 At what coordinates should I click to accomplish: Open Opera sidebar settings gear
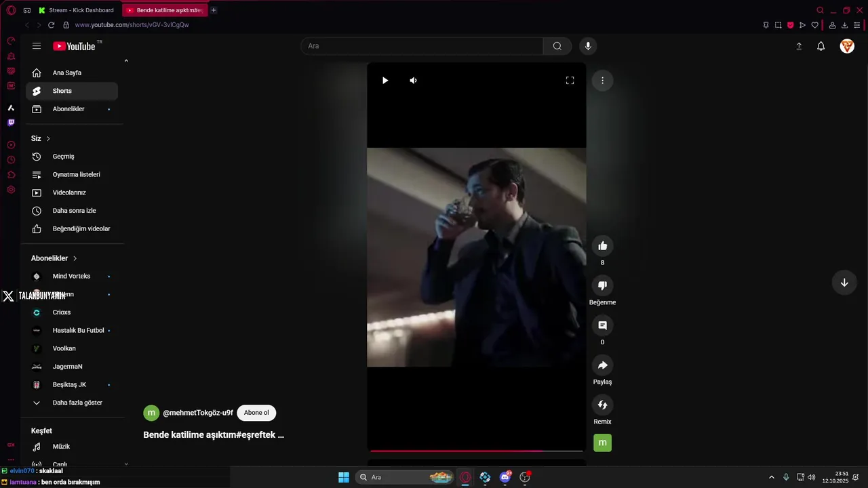click(x=11, y=190)
